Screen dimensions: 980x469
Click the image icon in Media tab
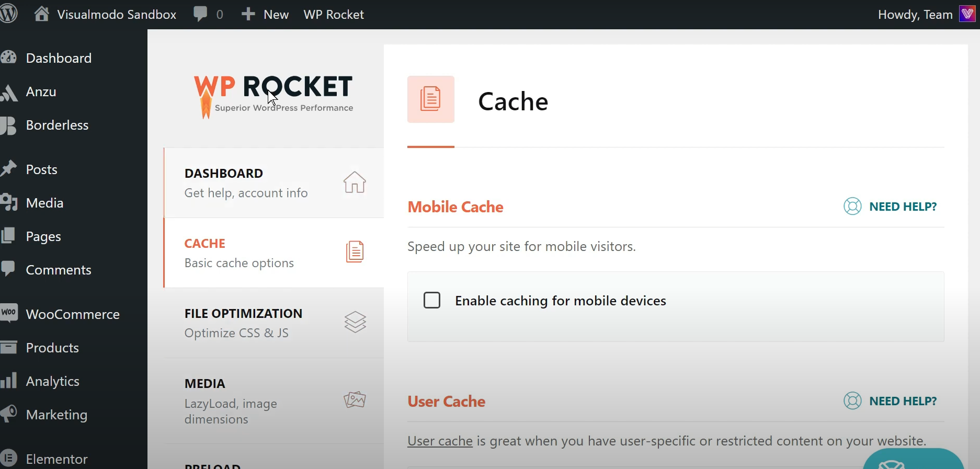pyautogui.click(x=355, y=400)
